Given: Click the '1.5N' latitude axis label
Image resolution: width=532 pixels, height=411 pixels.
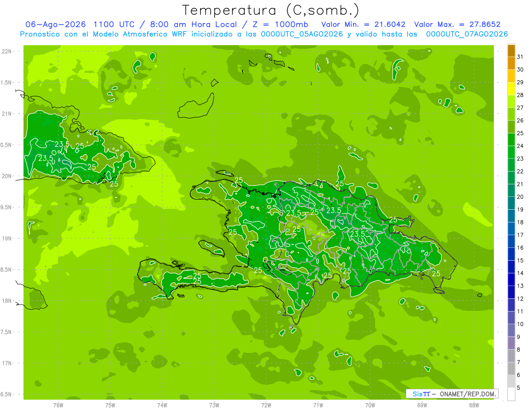Looking at the screenshot, I should tap(6, 82).
